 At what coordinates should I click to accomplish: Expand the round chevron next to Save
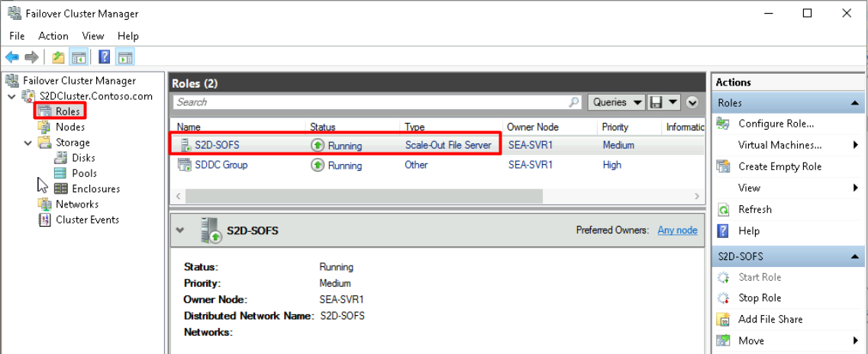[692, 101]
